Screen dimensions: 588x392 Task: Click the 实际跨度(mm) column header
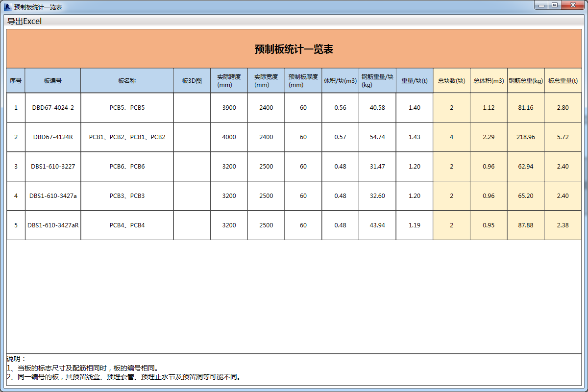[229, 81]
